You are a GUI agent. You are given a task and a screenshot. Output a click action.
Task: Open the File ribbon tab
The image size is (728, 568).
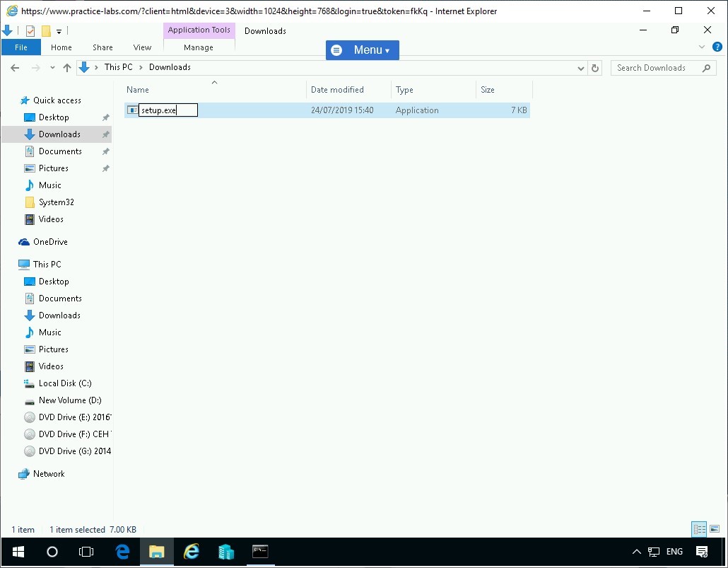pos(21,47)
